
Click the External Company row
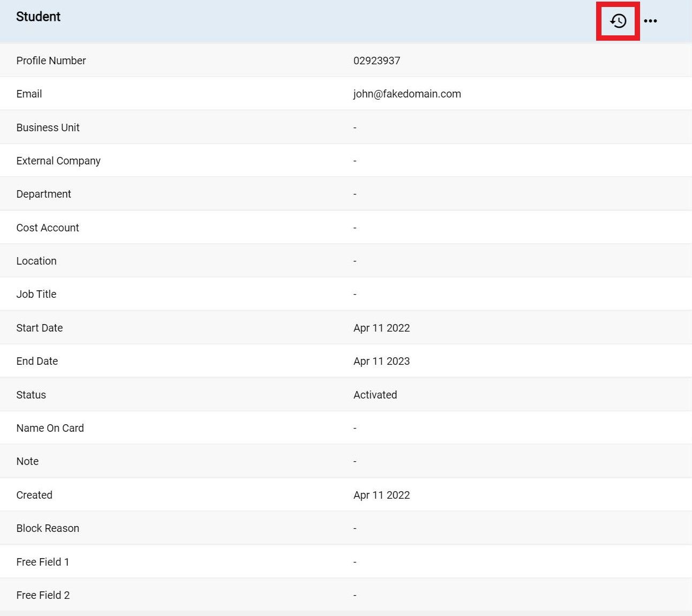pos(355,161)
